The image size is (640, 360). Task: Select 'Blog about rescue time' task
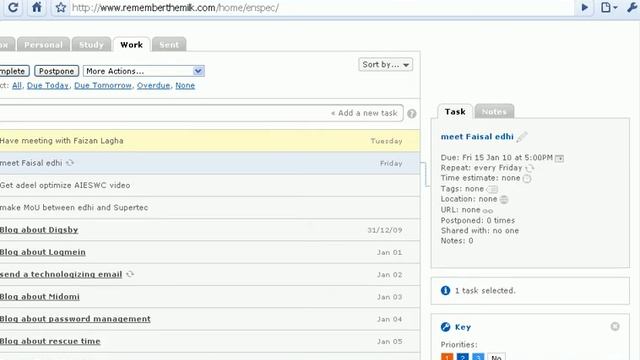coord(210,341)
